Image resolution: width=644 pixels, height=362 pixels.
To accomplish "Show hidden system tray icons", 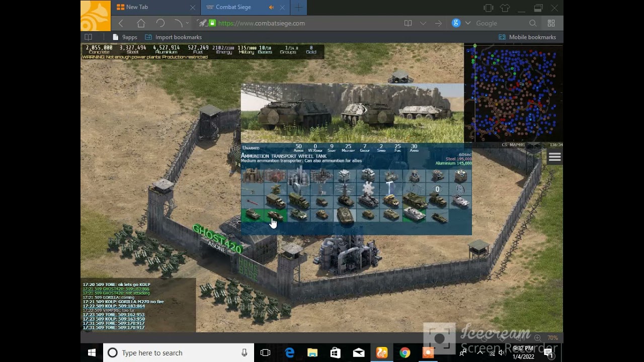I will tap(479, 352).
